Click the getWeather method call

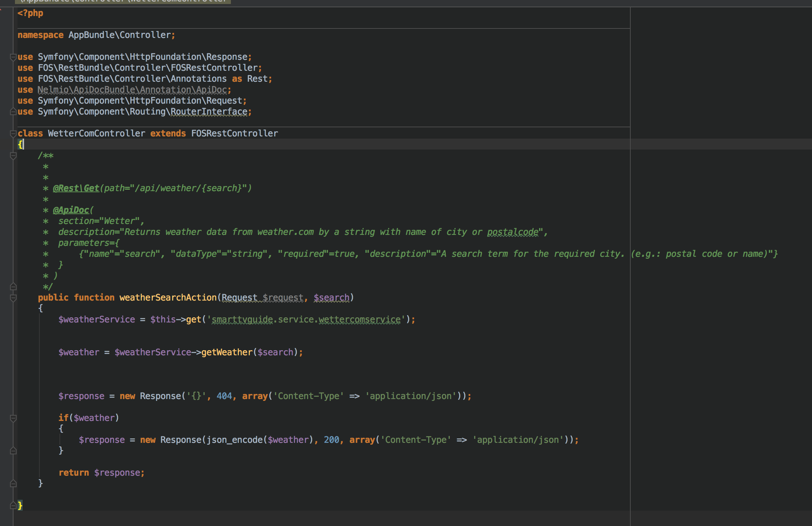(x=227, y=352)
